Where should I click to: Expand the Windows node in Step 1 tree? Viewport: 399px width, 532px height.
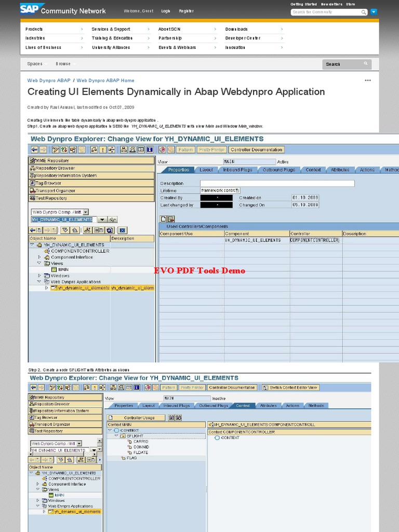click(x=39, y=275)
